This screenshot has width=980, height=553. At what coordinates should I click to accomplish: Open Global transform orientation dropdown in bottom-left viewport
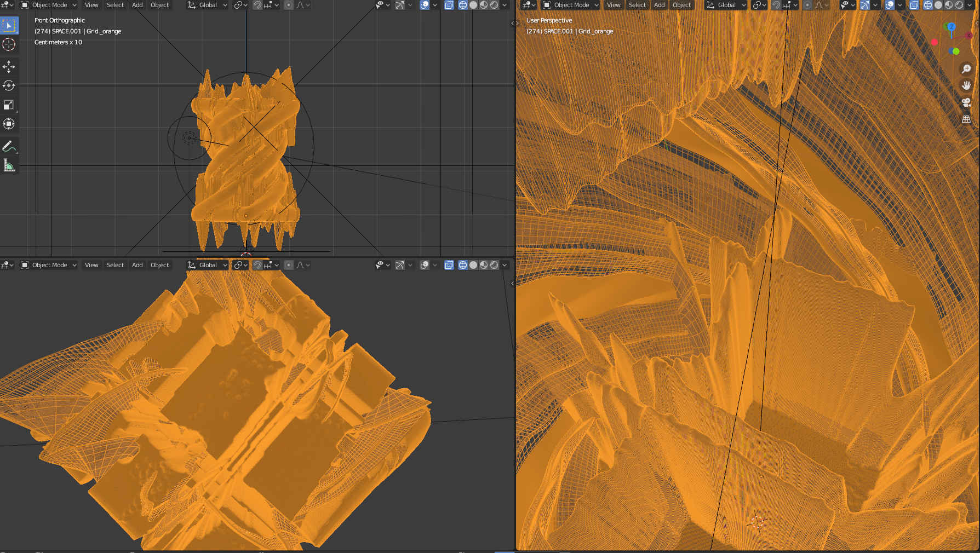click(x=207, y=265)
